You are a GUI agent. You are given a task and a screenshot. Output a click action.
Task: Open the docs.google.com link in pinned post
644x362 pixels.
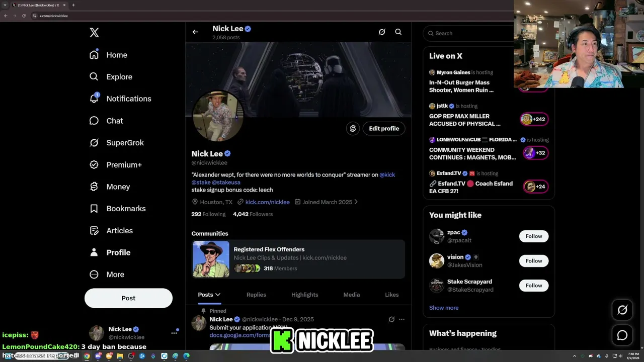[x=240, y=335]
